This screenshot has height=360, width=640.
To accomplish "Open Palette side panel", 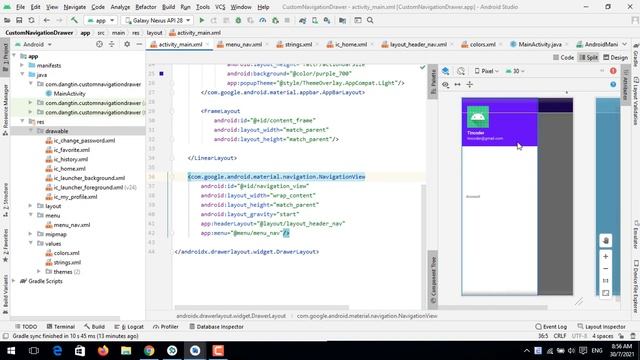I will pyautogui.click(x=433, y=83).
